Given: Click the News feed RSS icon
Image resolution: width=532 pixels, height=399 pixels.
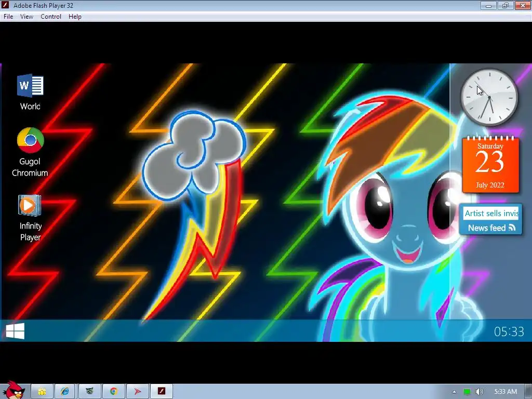Looking at the screenshot, I should (512, 228).
